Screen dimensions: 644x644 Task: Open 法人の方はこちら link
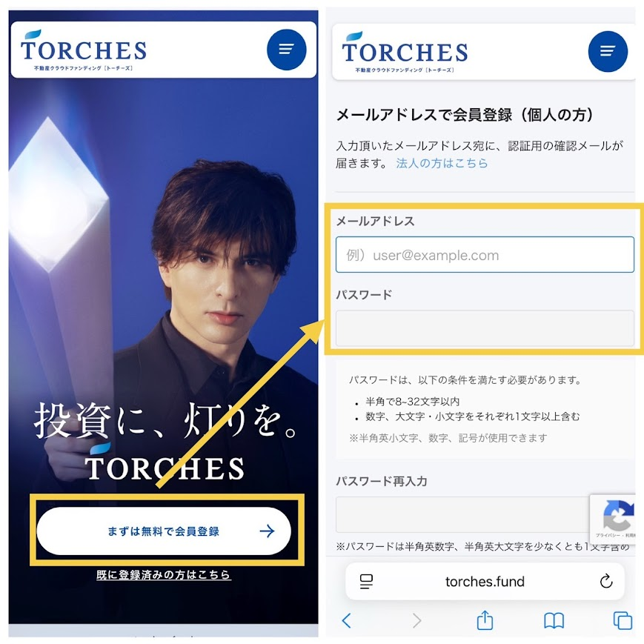coord(442,163)
